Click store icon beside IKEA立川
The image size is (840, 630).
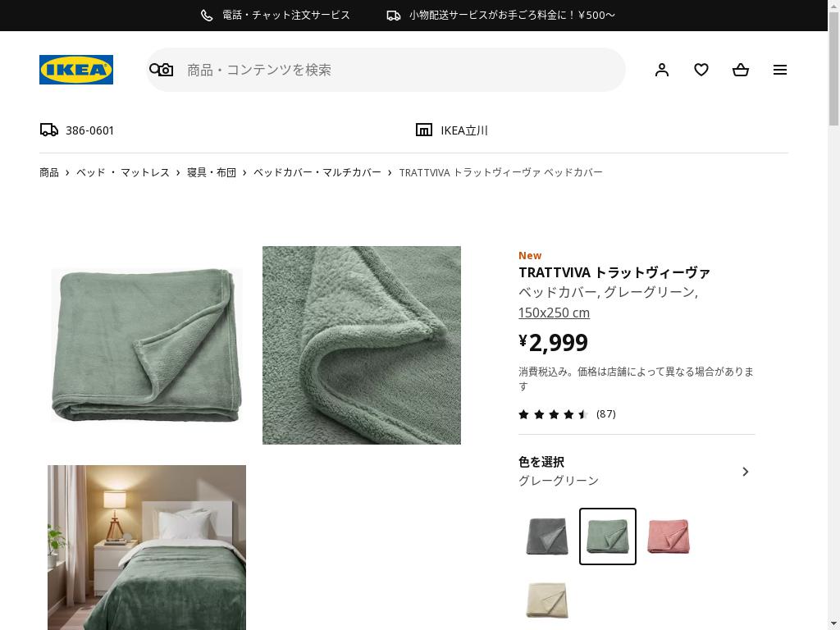(424, 130)
